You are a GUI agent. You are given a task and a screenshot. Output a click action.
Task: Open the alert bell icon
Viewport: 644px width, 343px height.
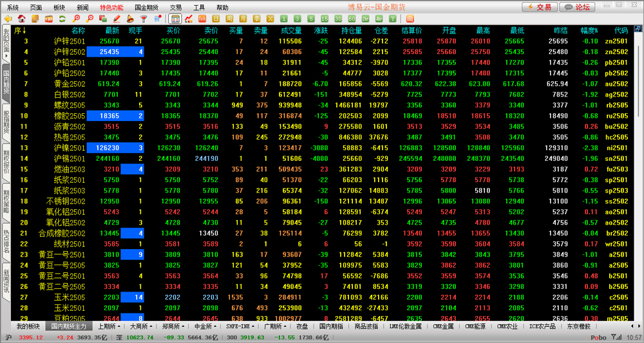(x=130, y=19)
